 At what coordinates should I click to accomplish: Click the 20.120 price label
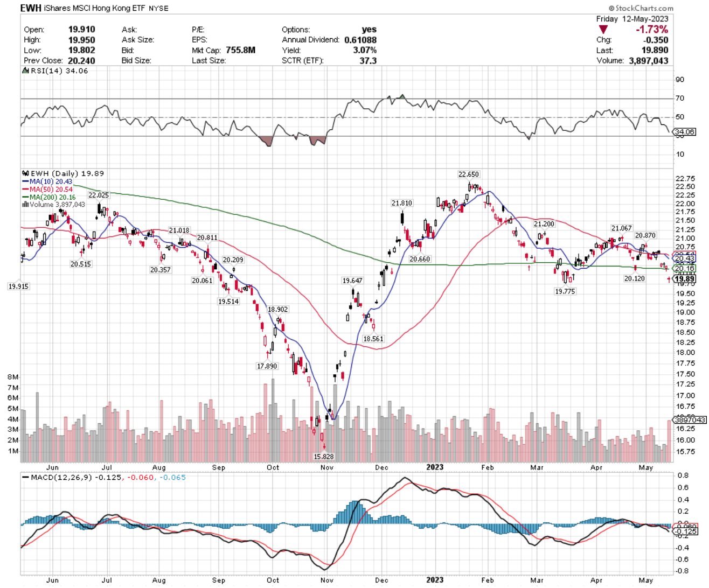634,279
